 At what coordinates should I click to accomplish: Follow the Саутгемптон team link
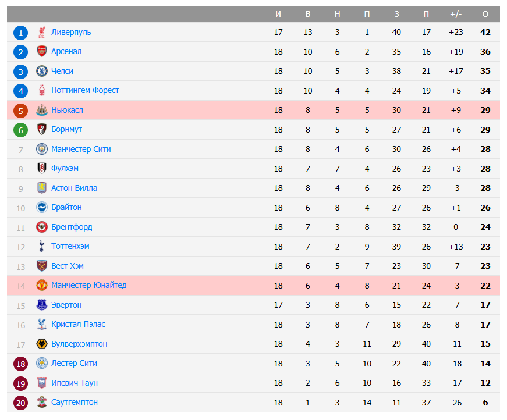(x=75, y=403)
